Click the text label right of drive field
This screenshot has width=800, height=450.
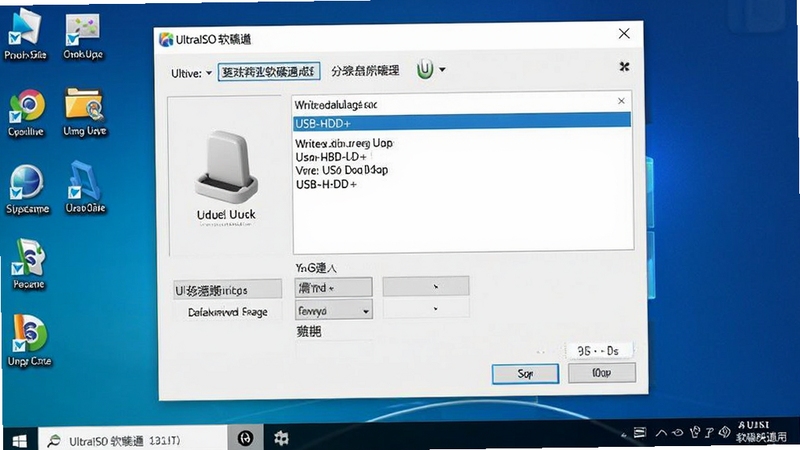pos(365,70)
